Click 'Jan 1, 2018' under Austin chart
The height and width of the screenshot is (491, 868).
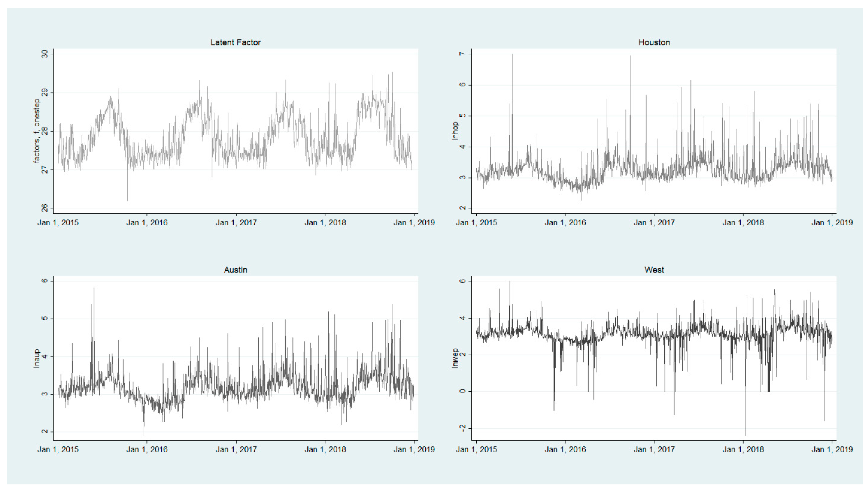click(325, 450)
